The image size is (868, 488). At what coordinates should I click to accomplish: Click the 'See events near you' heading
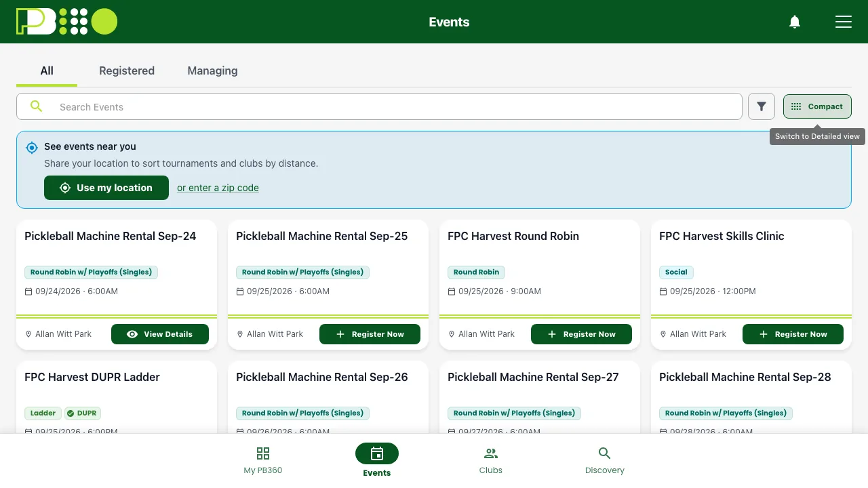click(90, 146)
